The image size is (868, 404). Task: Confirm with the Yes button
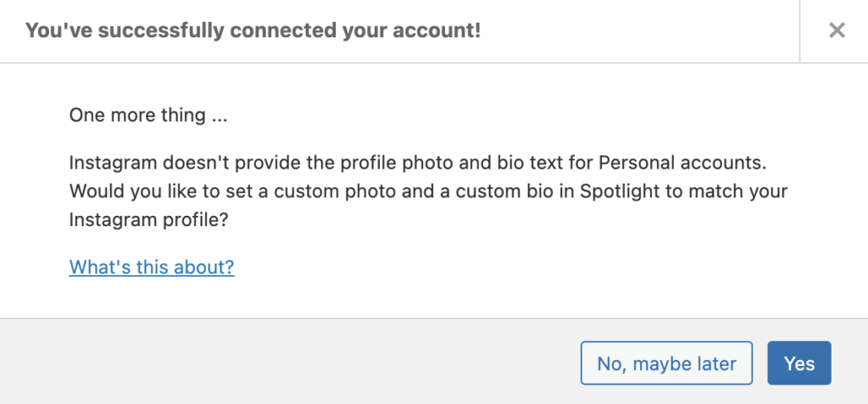(799, 363)
